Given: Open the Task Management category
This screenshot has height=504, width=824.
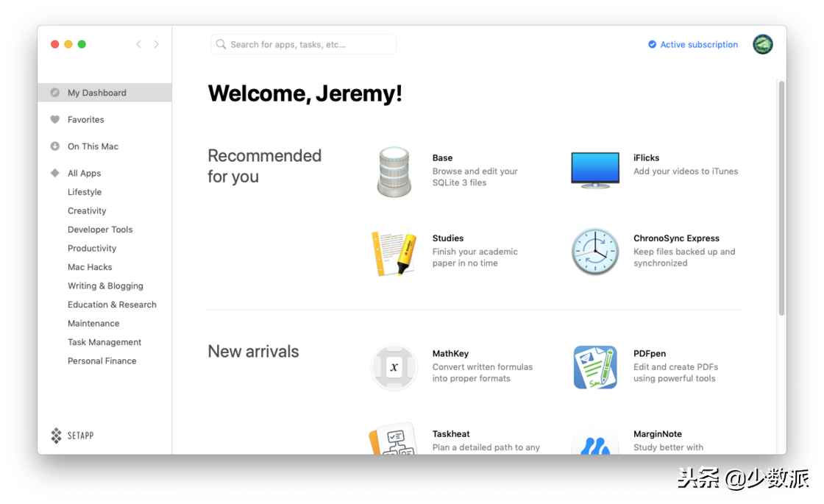Looking at the screenshot, I should coord(104,342).
